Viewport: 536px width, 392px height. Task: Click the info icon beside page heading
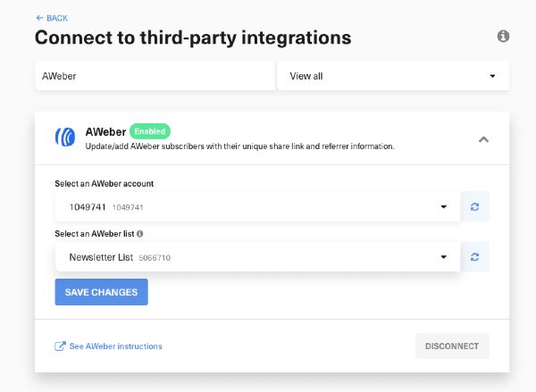(503, 37)
